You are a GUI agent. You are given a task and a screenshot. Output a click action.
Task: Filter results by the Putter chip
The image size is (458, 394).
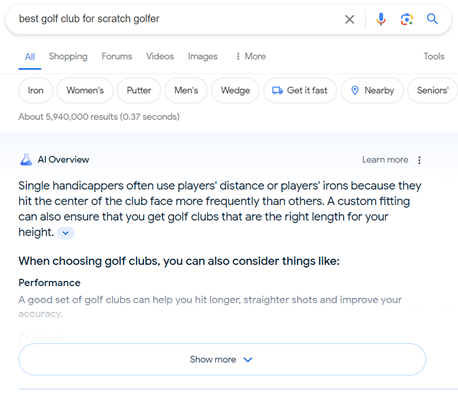point(139,90)
